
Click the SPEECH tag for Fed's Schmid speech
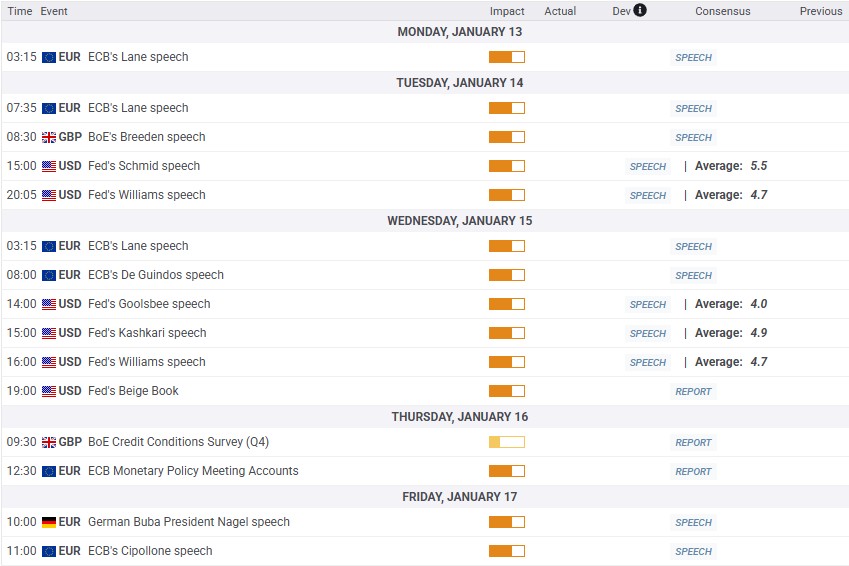pos(648,167)
